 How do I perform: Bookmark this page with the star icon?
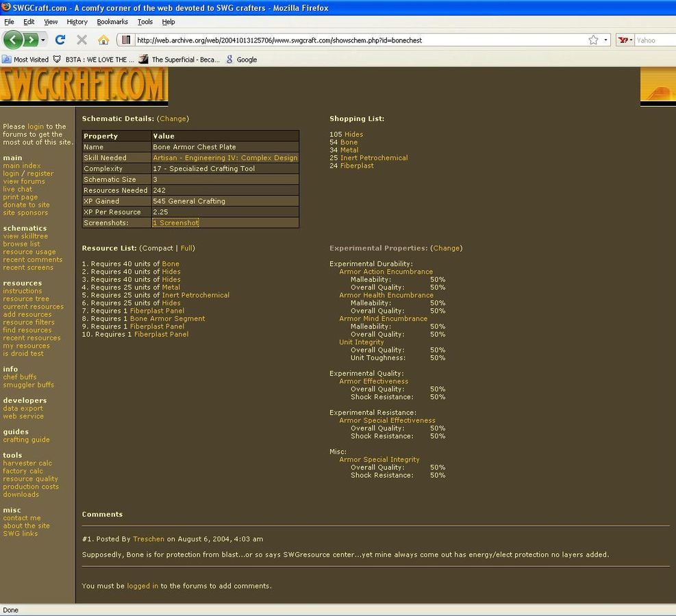[x=593, y=40]
